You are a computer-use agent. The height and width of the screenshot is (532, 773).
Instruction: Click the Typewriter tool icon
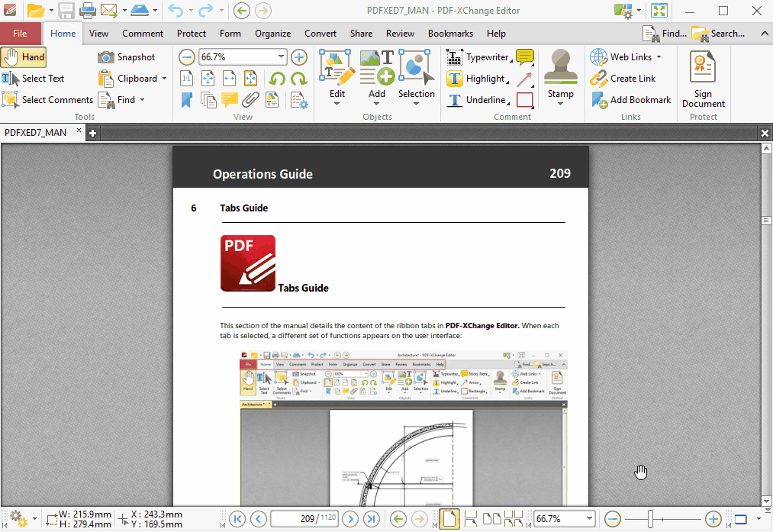(455, 57)
